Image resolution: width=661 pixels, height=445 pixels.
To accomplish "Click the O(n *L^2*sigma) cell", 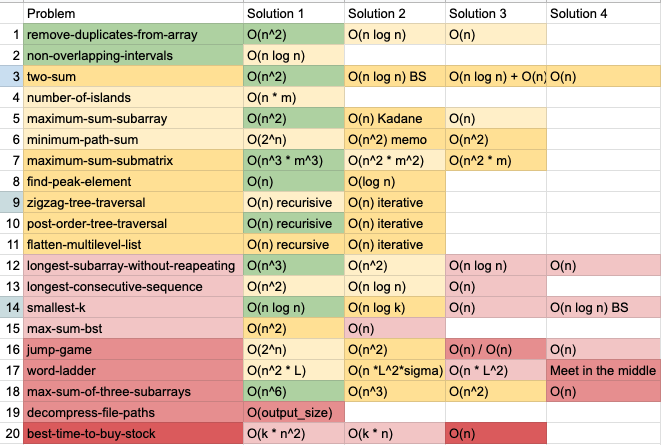I will (x=395, y=370).
